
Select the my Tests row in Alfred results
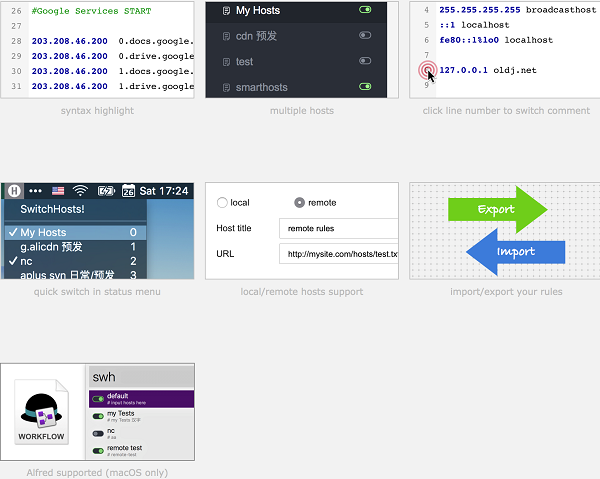pyautogui.click(x=142, y=416)
